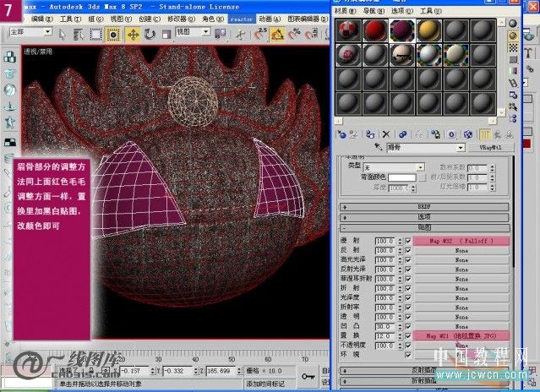540x392 pixels.
Task: Toggle the 环境 map checkbox
Action: pos(408,355)
